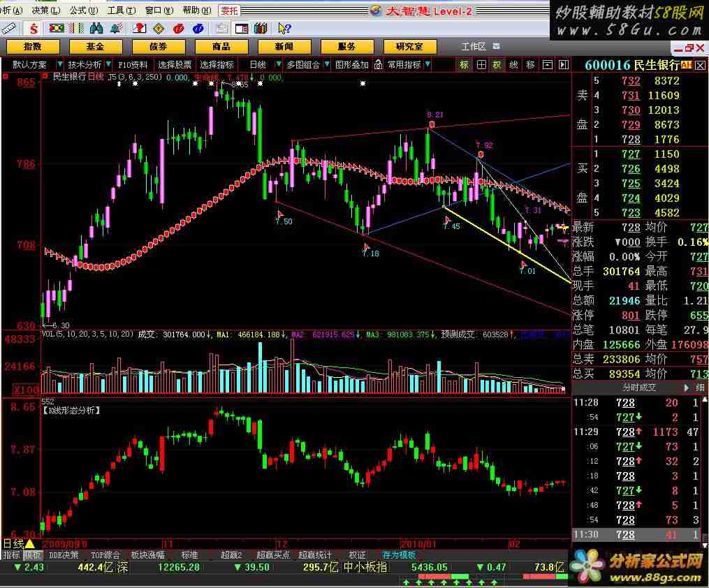
Task: Click the alarm bell alert icon
Action: 116,29
